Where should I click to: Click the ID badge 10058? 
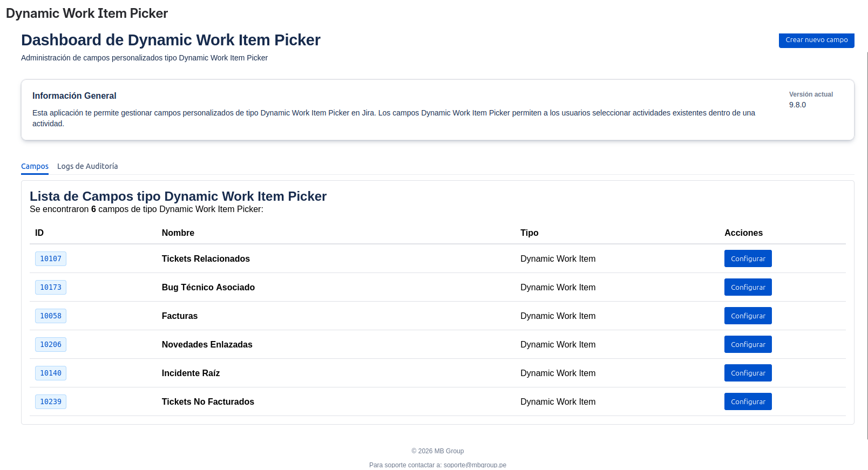tap(51, 316)
